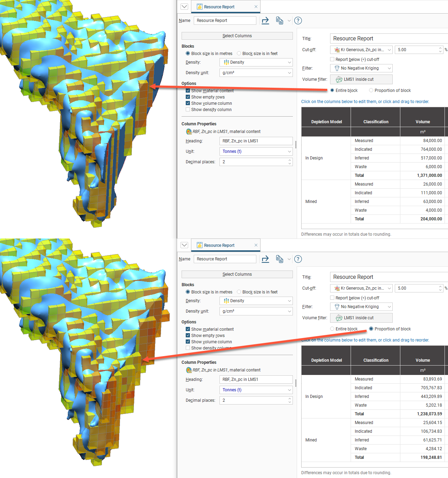
Task: Click the panel list chevron beside top tab
Action: (x=184, y=7)
